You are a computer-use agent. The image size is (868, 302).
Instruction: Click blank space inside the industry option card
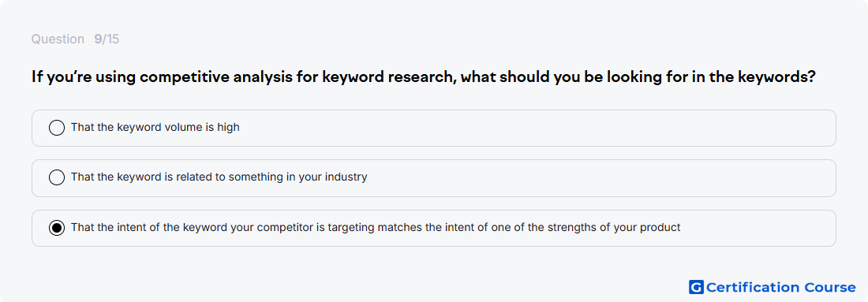598,177
